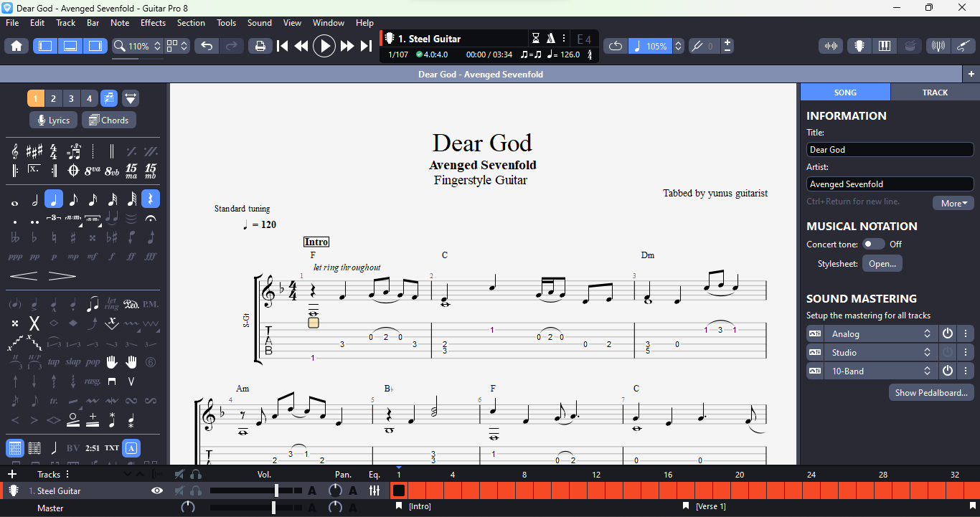Click the Show Pedalboard button
This screenshot has width=980, height=517.
[931, 392]
